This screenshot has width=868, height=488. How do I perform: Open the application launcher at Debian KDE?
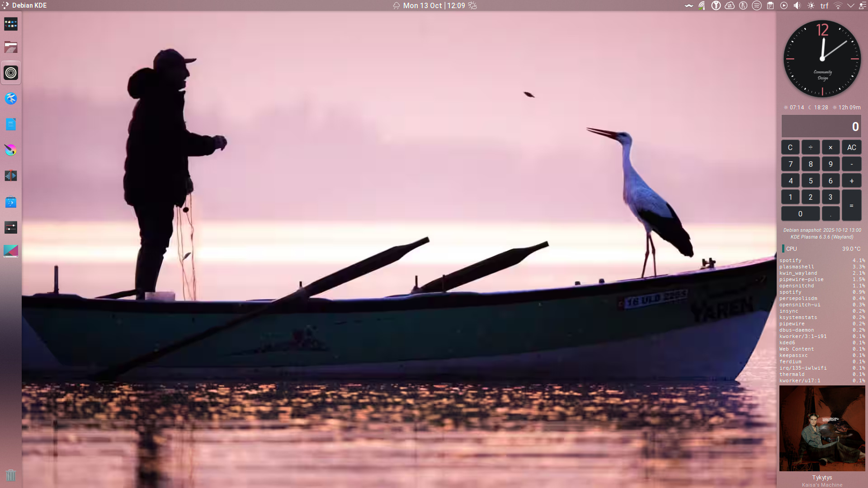pos(24,5)
